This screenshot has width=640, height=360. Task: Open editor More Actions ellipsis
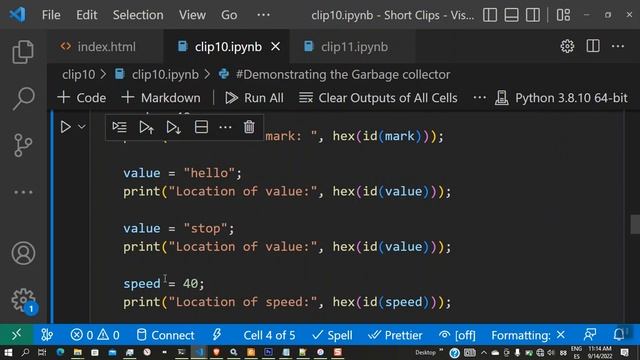pyautogui.click(x=618, y=47)
